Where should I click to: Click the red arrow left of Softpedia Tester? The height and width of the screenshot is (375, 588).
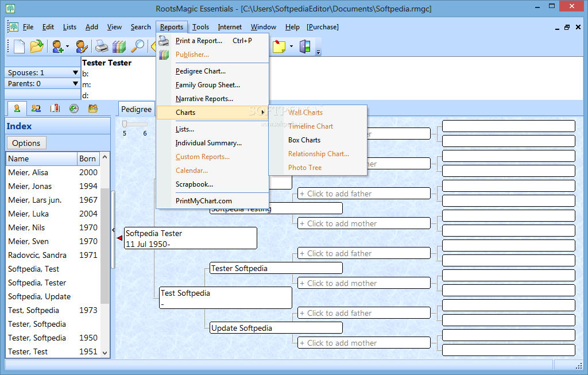(119, 238)
